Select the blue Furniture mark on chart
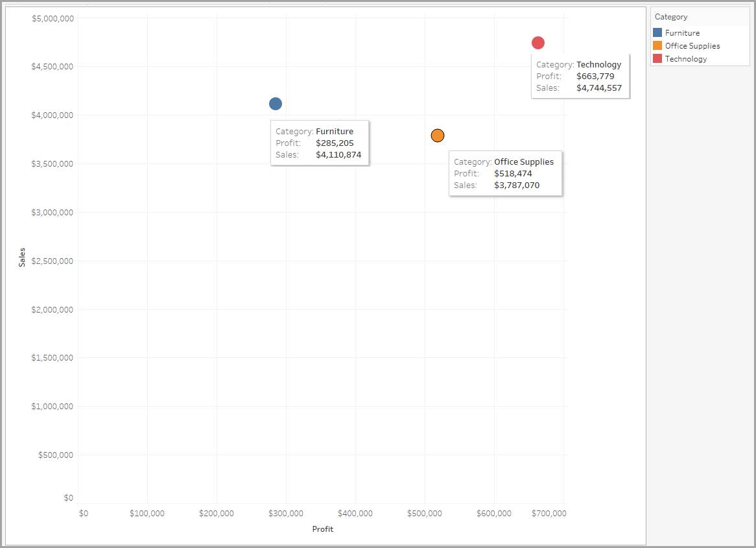Viewport: 756px width, 548px height. click(276, 102)
